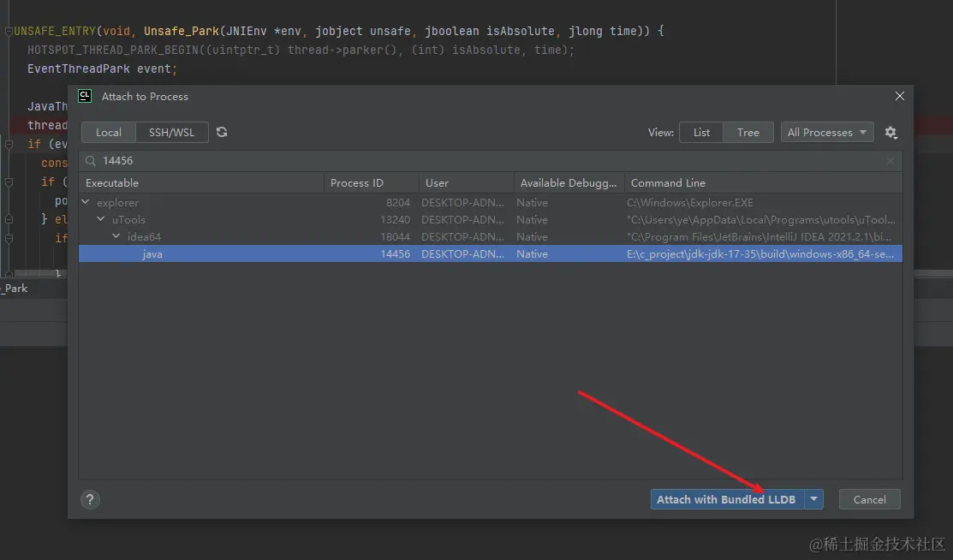Select the java process row
Screen dimensions: 953x560
490,253
